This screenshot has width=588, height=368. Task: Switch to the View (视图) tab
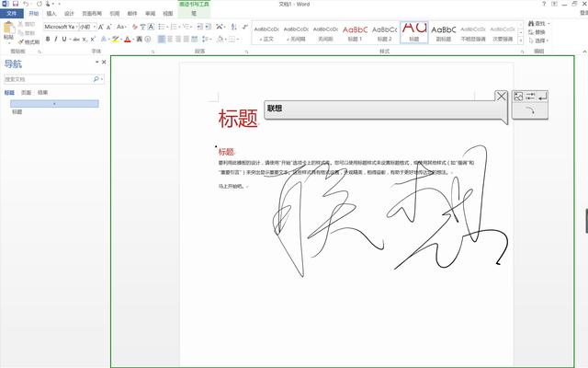167,14
